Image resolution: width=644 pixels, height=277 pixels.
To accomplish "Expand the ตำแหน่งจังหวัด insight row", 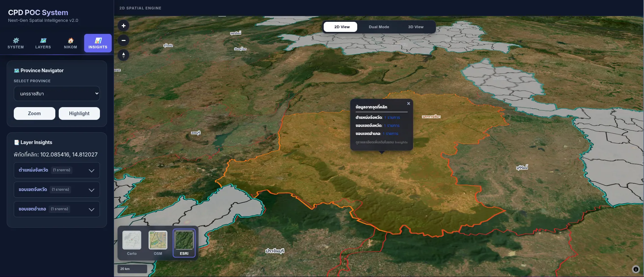I will pyautogui.click(x=57, y=170).
